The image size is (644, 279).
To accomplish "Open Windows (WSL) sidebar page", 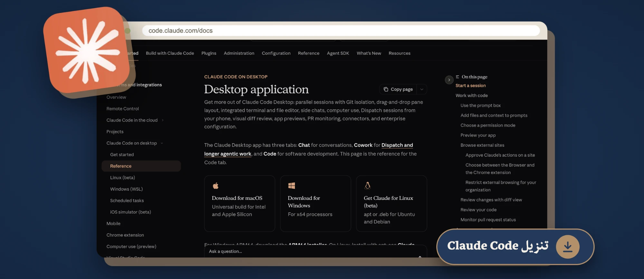I will (x=126, y=189).
